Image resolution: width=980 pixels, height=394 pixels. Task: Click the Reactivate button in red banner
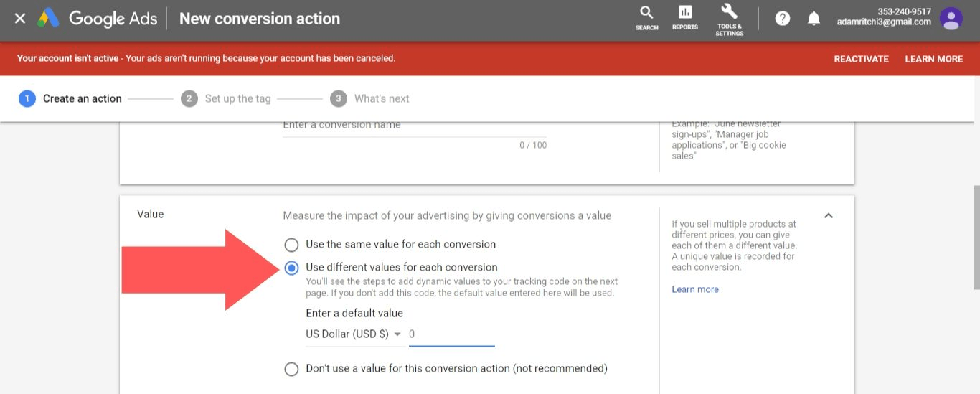tap(861, 59)
